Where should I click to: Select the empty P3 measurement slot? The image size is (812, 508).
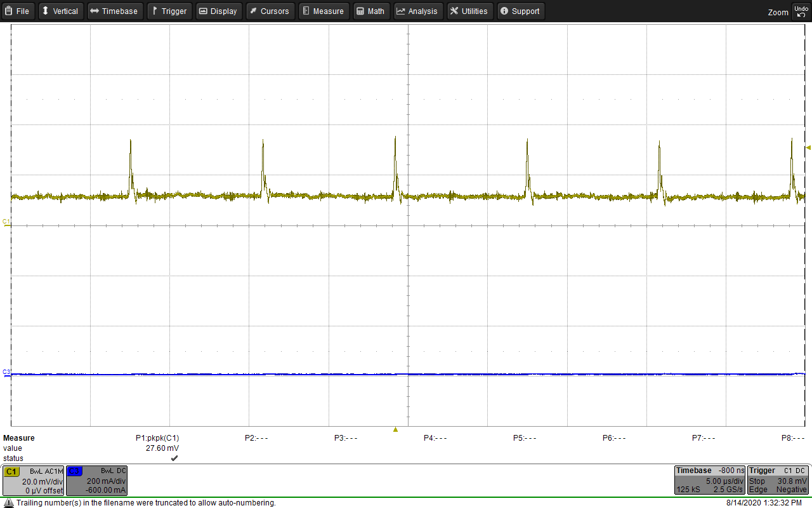(346, 438)
